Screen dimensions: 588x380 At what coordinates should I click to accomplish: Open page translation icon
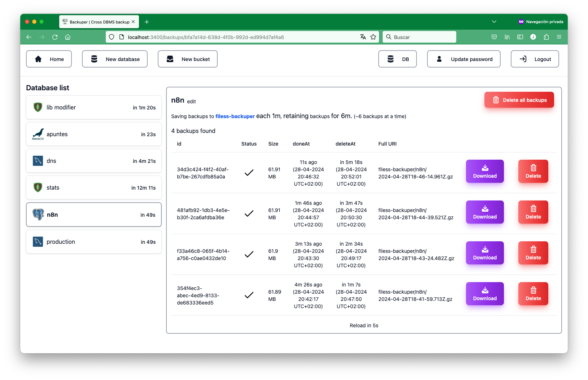tap(363, 37)
